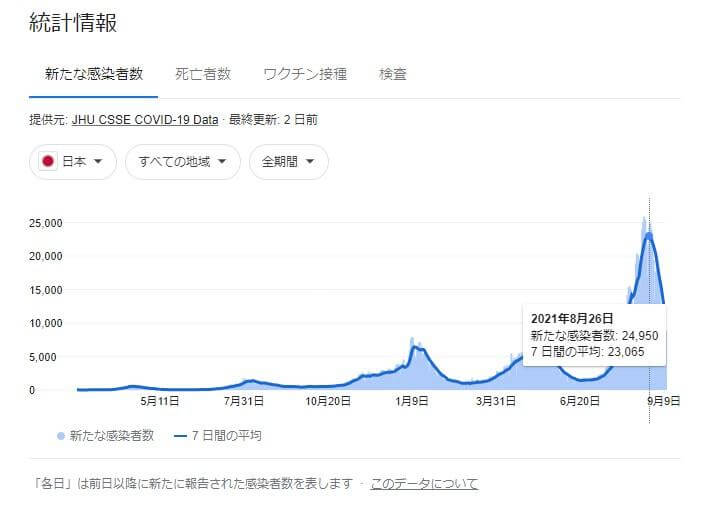
Task: Click the このデータについて link
Action: click(424, 483)
